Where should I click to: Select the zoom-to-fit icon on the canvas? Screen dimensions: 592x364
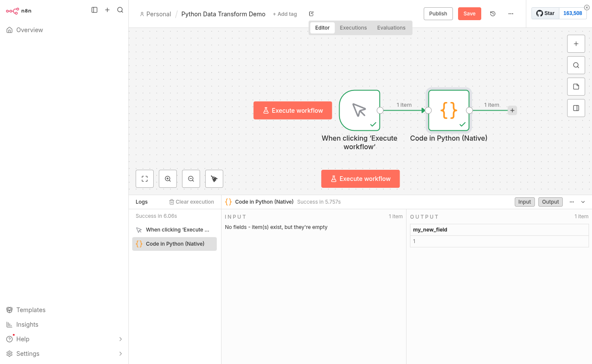coord(145,178)
